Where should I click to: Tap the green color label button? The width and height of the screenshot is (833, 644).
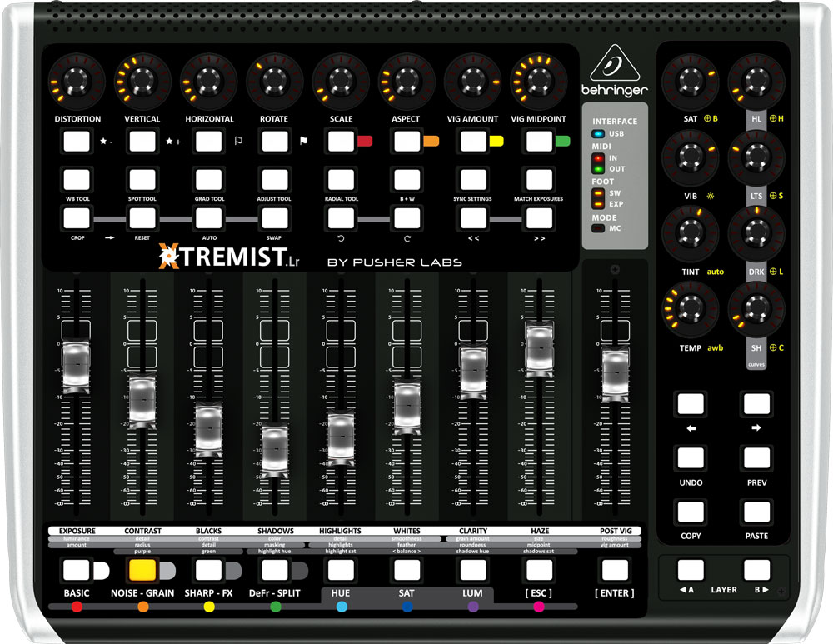point(539,142)
